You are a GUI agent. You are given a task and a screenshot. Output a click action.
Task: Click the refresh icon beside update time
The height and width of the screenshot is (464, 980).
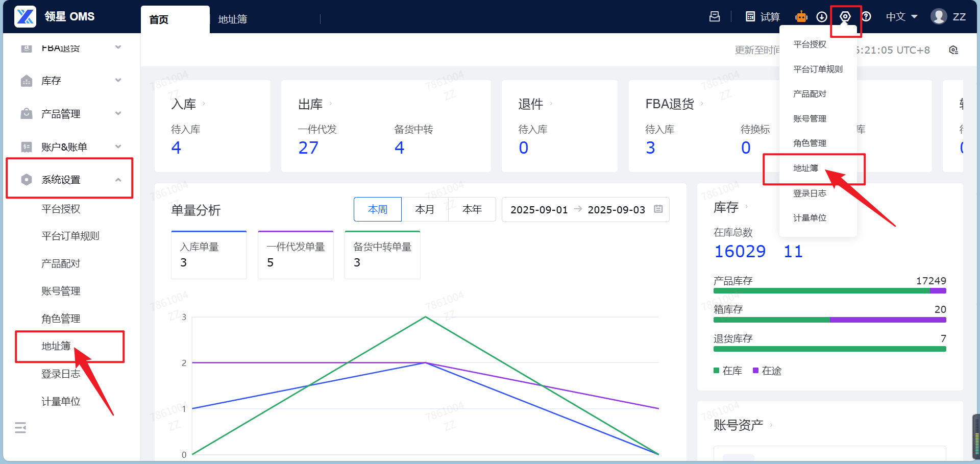(953, 50)
